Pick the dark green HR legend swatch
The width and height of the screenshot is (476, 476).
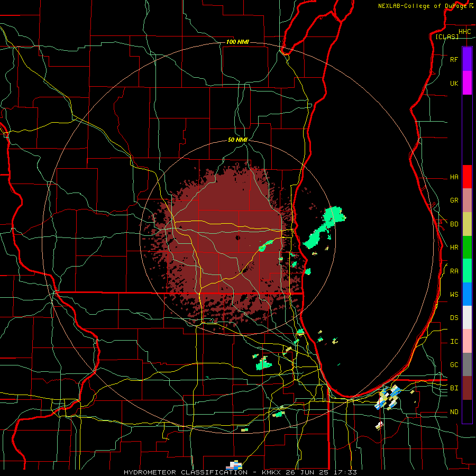[467, 248]
